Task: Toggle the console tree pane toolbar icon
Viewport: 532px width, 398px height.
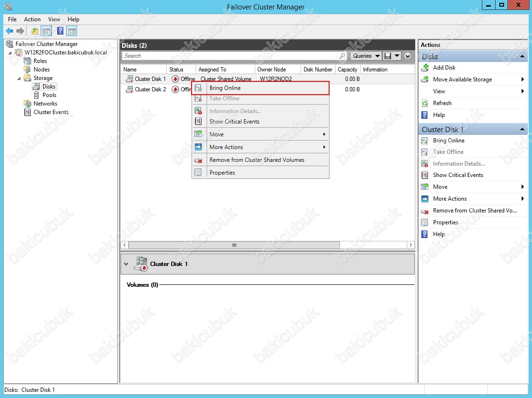Action: 46,31
